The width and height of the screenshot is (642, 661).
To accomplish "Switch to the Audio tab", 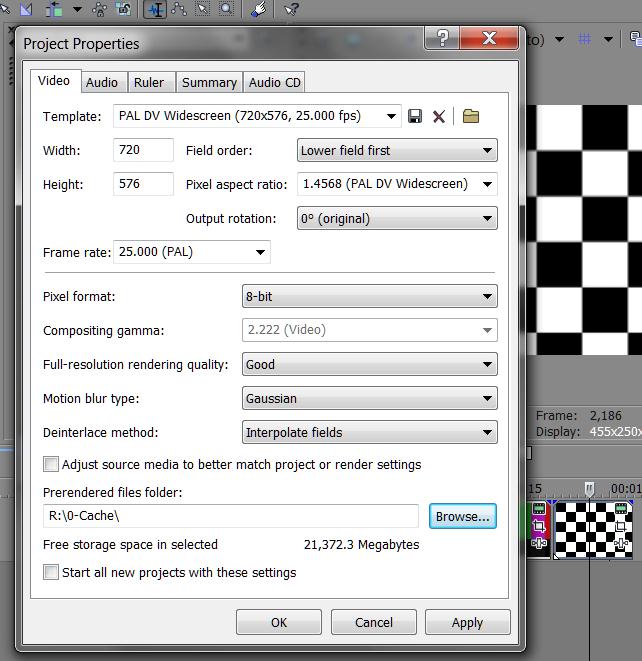I will click(x=102, y=82).
